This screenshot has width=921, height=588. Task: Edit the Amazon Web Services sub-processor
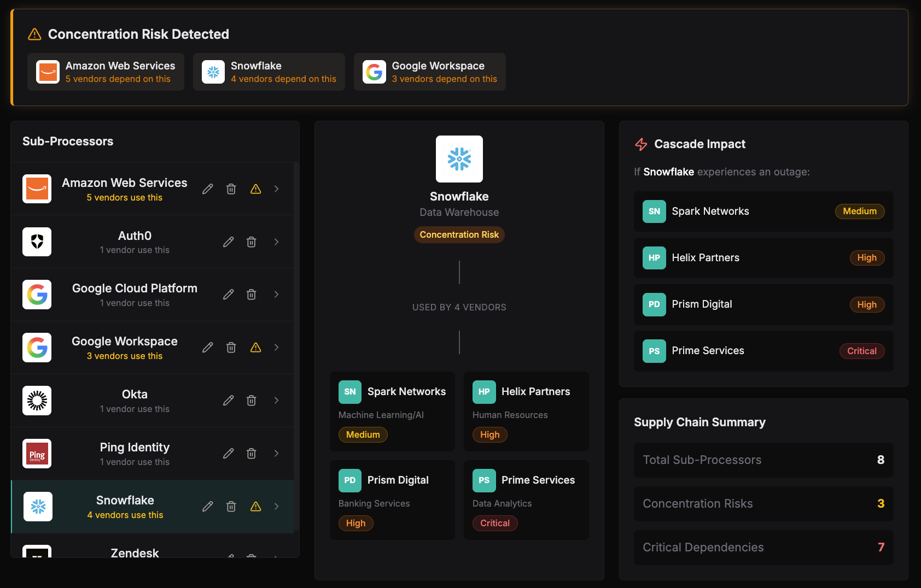click(207, 189)
